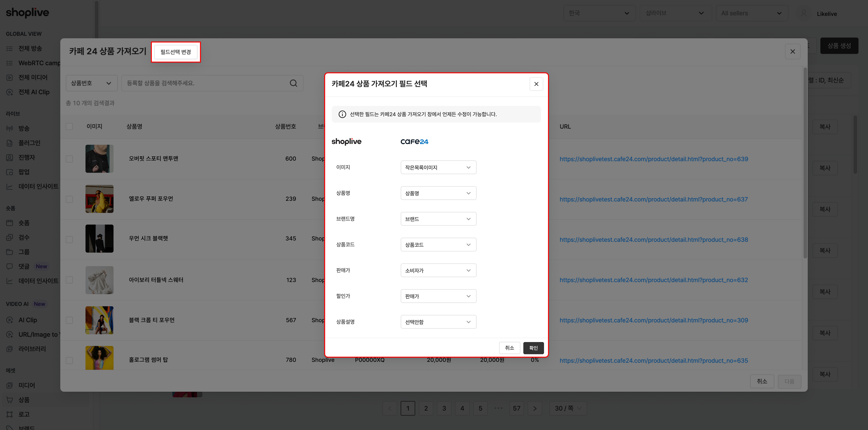Click the 전체 방송 list icon
The height and width of the screenshot is (430, 868).
[9, 49]
